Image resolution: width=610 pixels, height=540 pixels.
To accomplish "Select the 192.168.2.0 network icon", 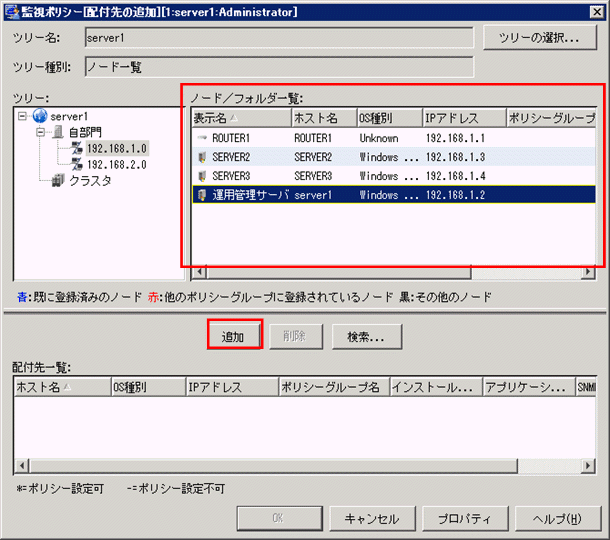I will pos(76,164).
